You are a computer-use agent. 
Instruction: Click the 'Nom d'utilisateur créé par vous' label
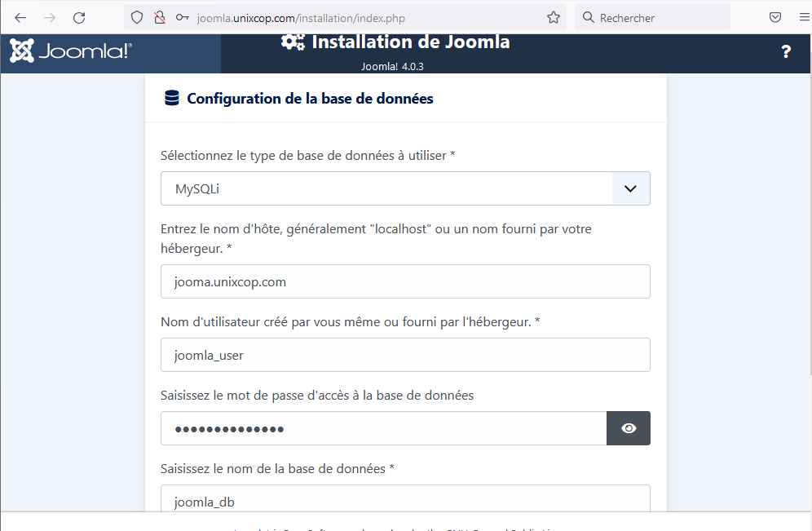pos(350,322)
